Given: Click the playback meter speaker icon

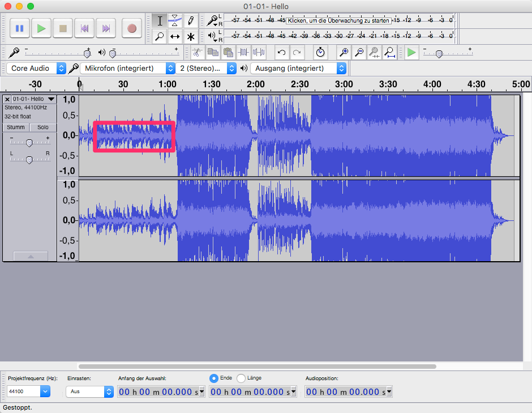Looking at the screenshot, I should 212,36.
